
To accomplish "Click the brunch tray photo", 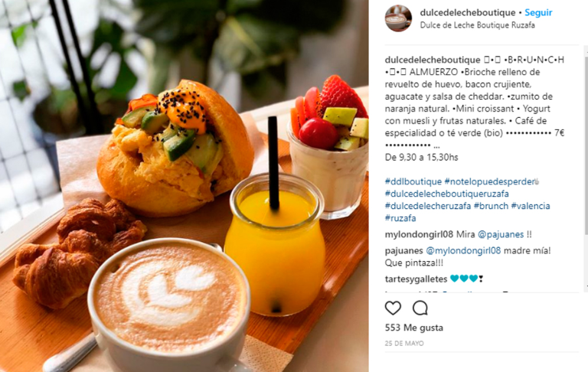I will (184, 186).
